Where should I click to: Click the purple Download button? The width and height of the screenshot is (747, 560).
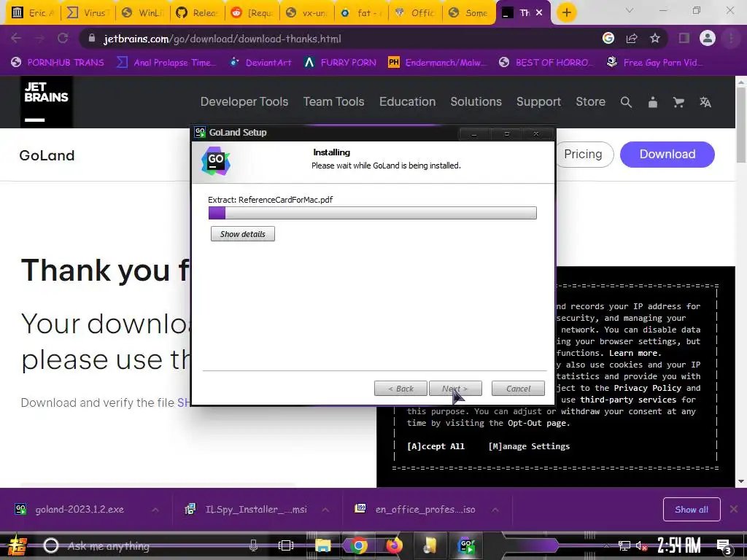[667, 155]
